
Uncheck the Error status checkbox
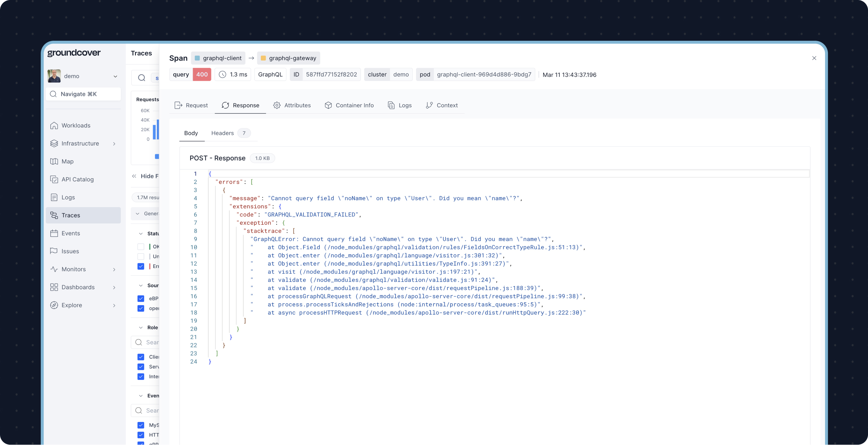[141, 266]
